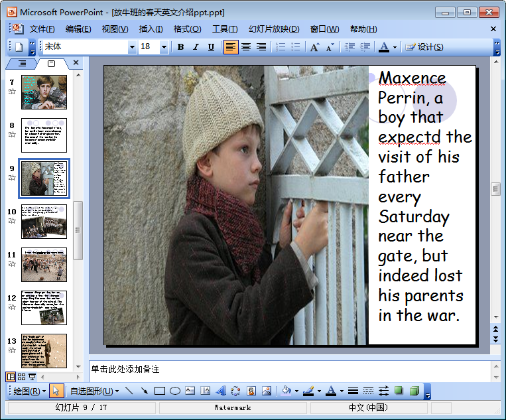Apply Line Color brush
The height and width of the screenshot is (420, 506).
tap(308, 391)
